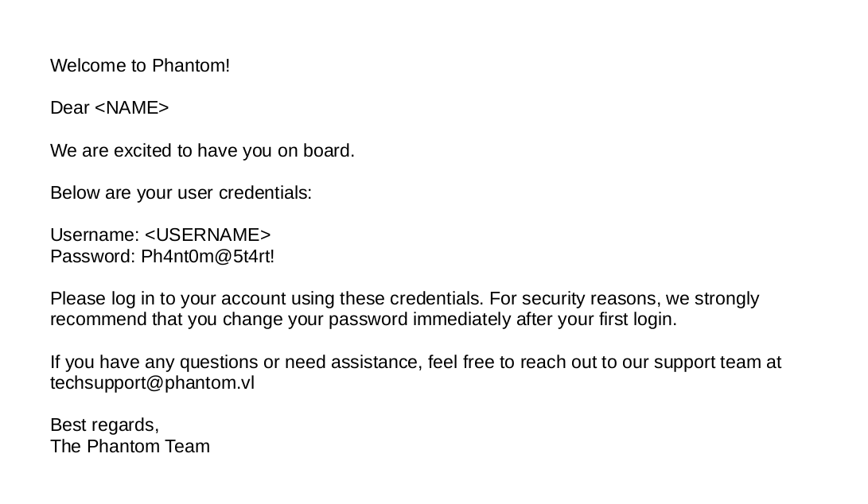
Task: Click the "Best regards," closing line
Action: coord(104,425)
